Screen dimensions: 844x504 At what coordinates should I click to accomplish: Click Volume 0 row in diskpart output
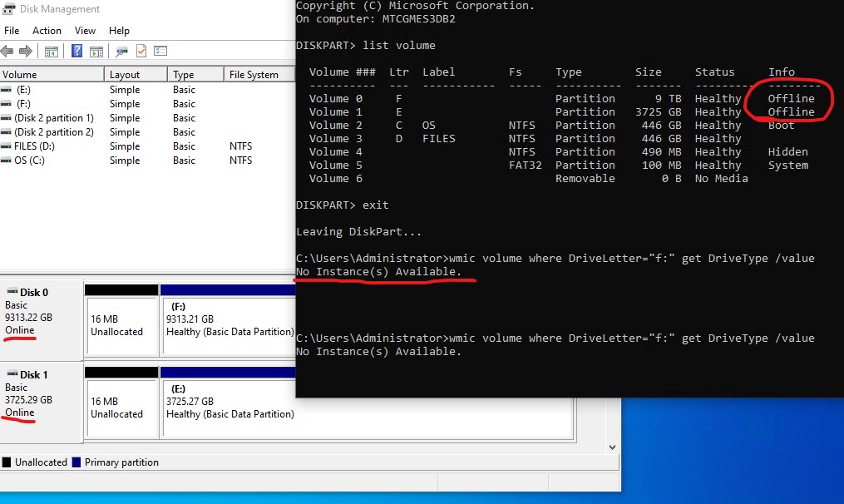tap(562, 98)
